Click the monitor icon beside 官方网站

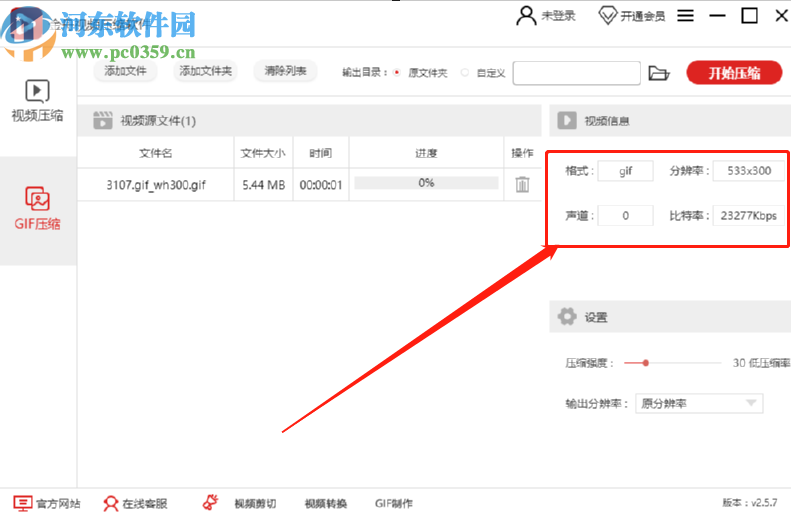(x=22, y=503)
